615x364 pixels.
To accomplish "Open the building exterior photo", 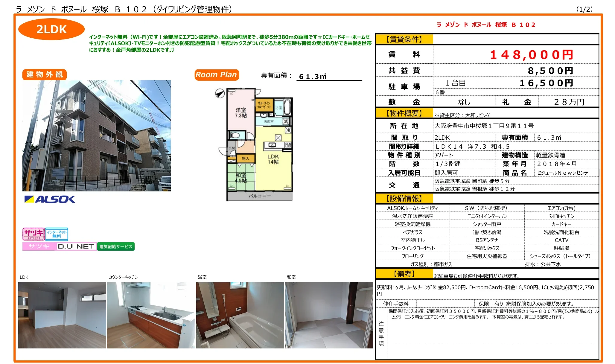I will pos(96,135).
